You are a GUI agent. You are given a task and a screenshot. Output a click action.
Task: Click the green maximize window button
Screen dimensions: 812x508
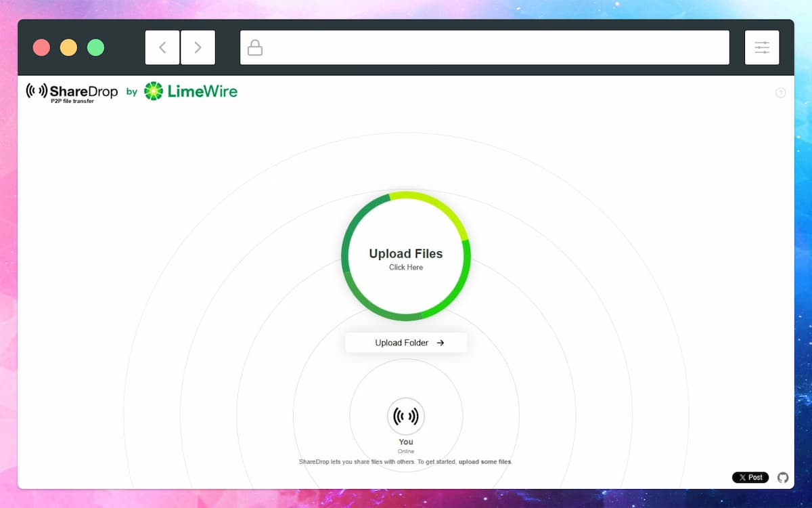(x=96, y=47)
